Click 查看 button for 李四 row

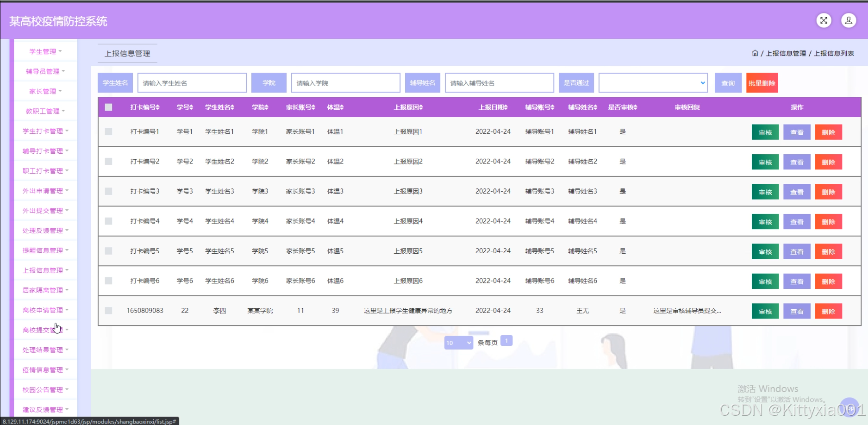click(796, 312)
